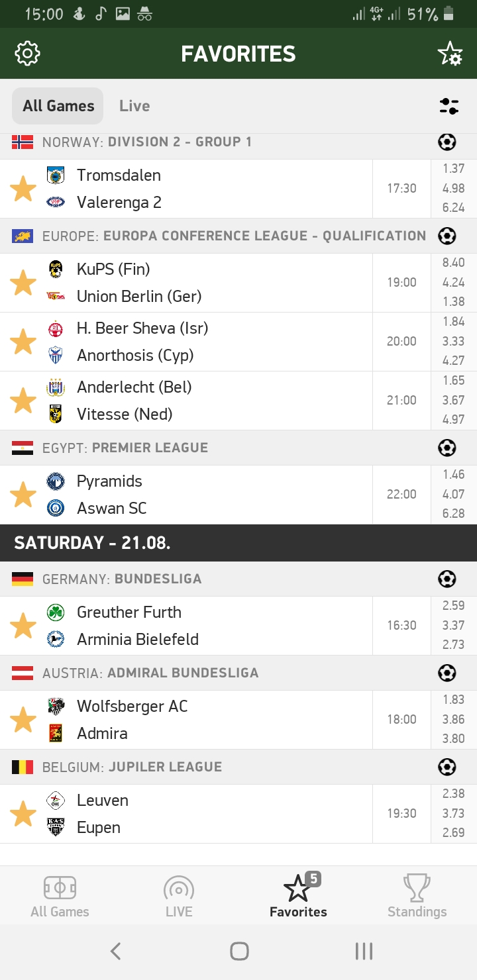Tap soccer ball icon for Germany Bundesliga
Image resolution: width=477 pixels, height=980 pixels.
[447, 579]
